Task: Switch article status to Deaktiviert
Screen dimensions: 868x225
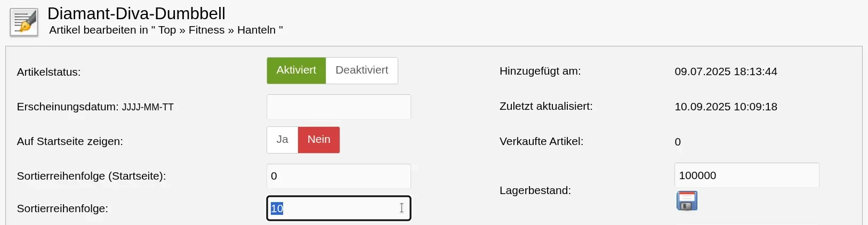Action: point(361,70)
